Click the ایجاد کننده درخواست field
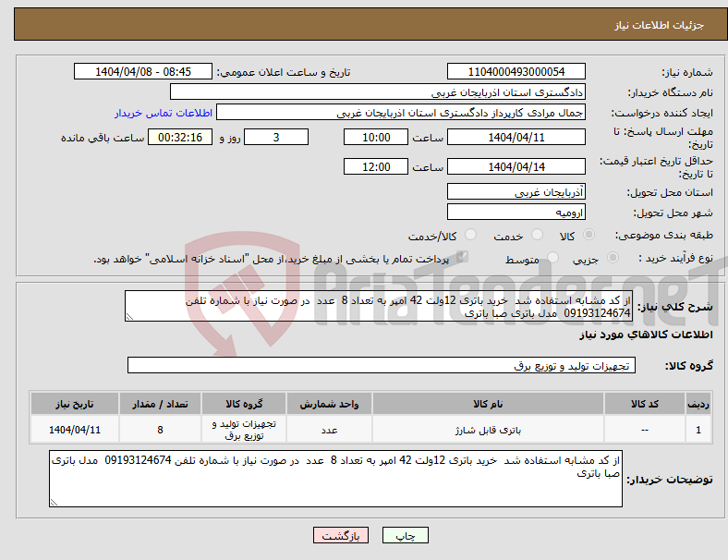The height and width of the screenshot is (560, 728). [x=401, y=113]
